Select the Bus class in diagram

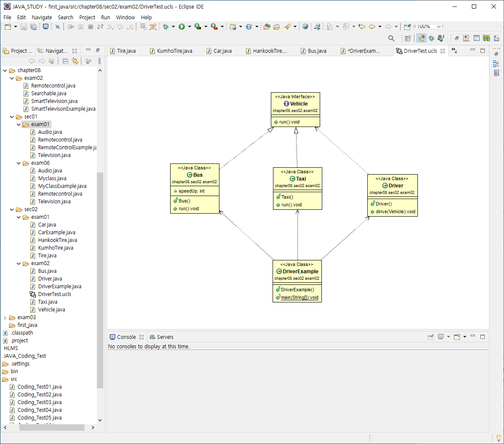(195, 188)
